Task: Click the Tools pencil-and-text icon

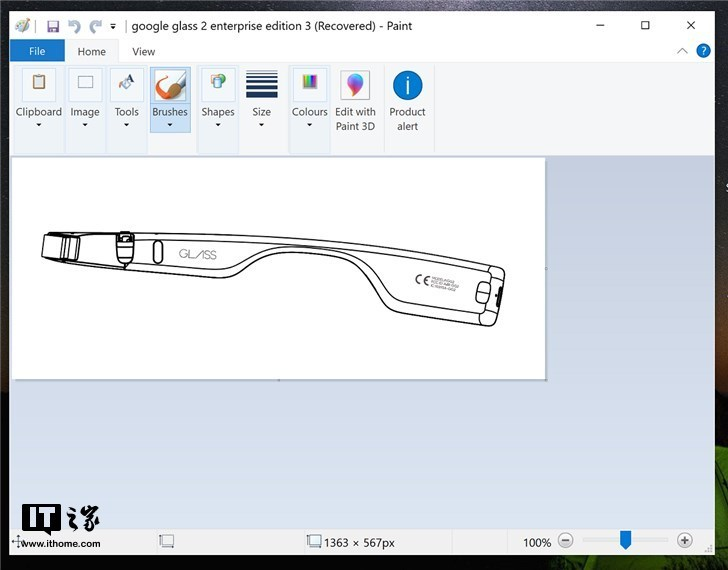Action: pos(126,83)
